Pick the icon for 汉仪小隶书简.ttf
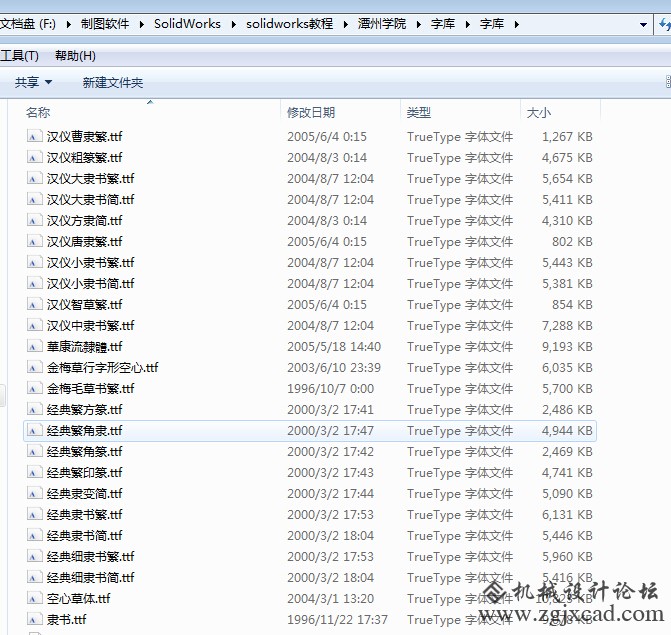This screenshot has width=671, height=635. pos(35,283)
